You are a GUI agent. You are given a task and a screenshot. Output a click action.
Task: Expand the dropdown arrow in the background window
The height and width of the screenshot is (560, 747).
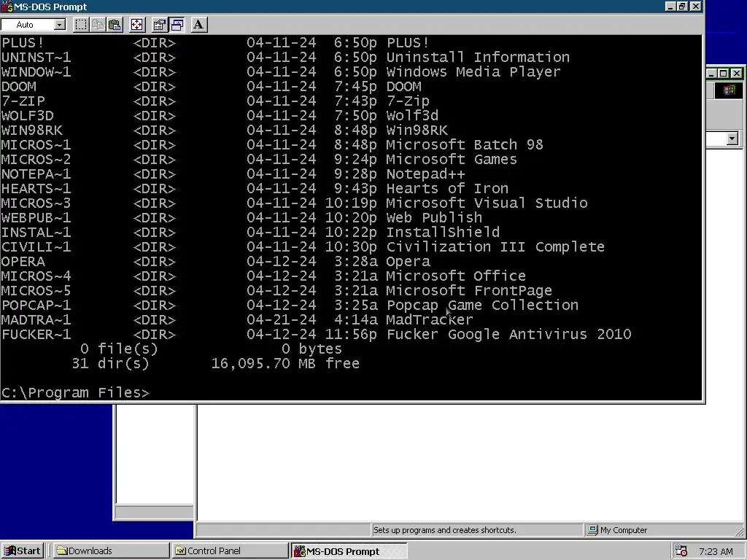click(x=732, y=139)
